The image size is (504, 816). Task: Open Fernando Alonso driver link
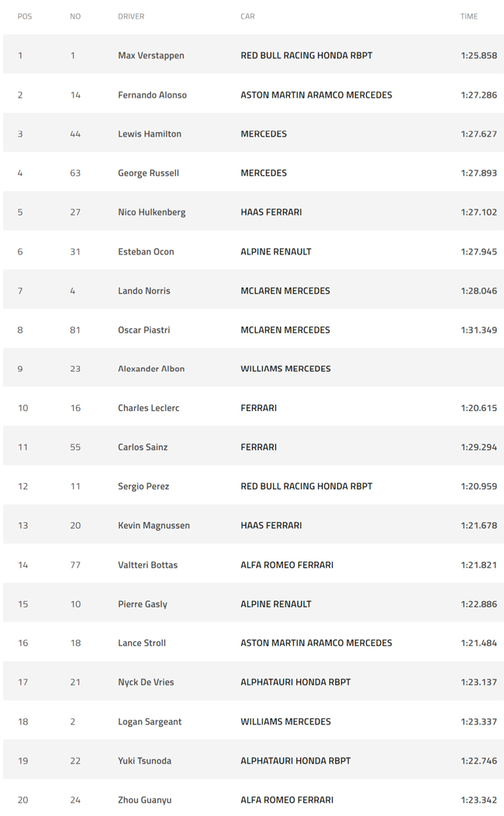point(153,95)
